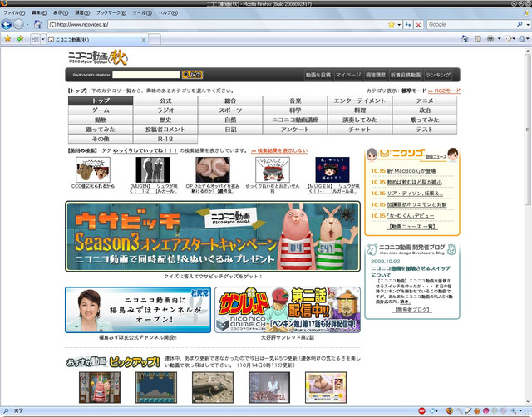Screen dimensions: 532x417
Task: Click the 検索結果を表示しない link
Action: point(279,150)
